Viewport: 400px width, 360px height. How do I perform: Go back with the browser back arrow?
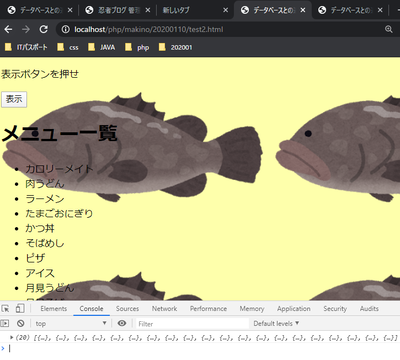9,29
